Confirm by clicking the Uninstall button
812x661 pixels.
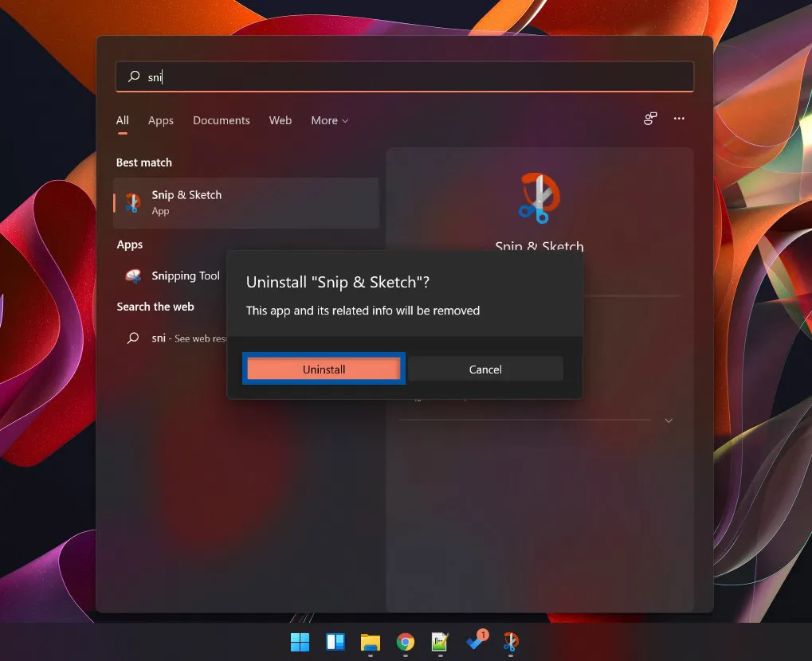pos(324,369)
